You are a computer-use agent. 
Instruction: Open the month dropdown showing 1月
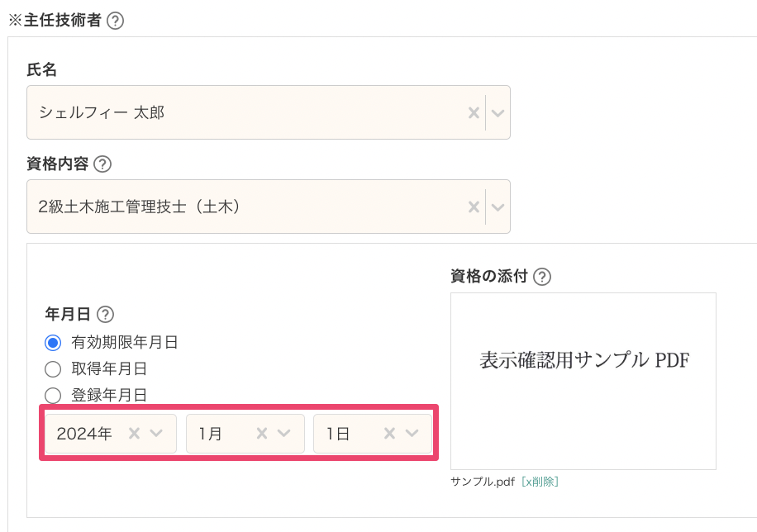coord(245,434)
